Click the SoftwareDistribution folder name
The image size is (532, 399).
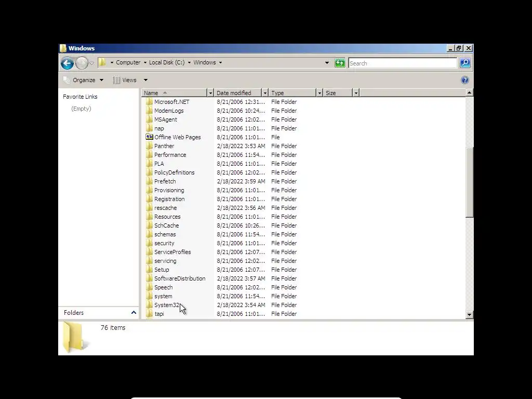point(180,278)
